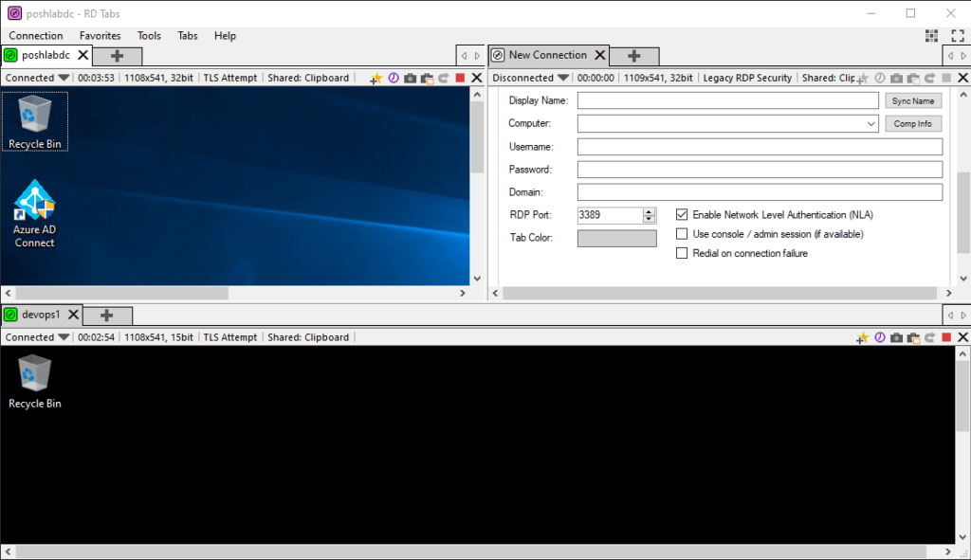Reconnect poshlabdc using the curved arrow icon
Viewport: 971px width, 560px height.
coord(442,78)
